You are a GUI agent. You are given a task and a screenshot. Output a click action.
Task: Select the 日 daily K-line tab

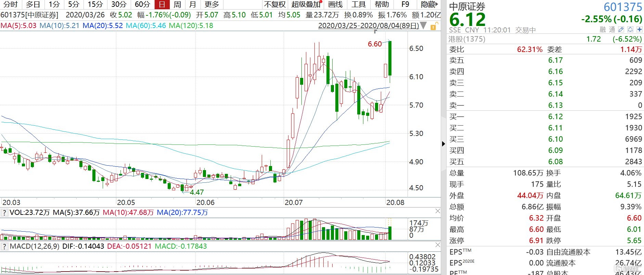tap(162, 4)
